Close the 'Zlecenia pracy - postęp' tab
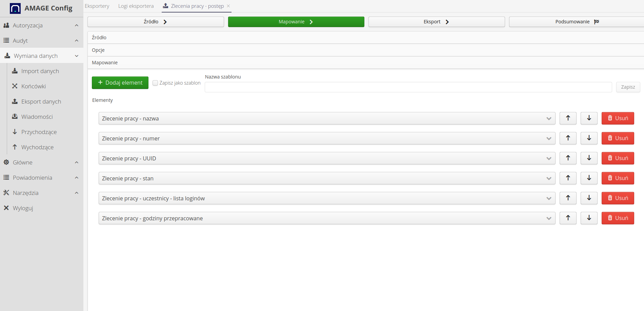This screenshot has height=311, width=644. click(x=228, y=6)
